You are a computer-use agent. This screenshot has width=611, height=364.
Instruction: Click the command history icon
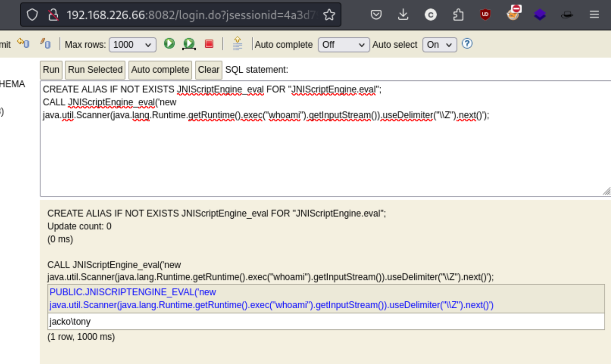[237, 44]
